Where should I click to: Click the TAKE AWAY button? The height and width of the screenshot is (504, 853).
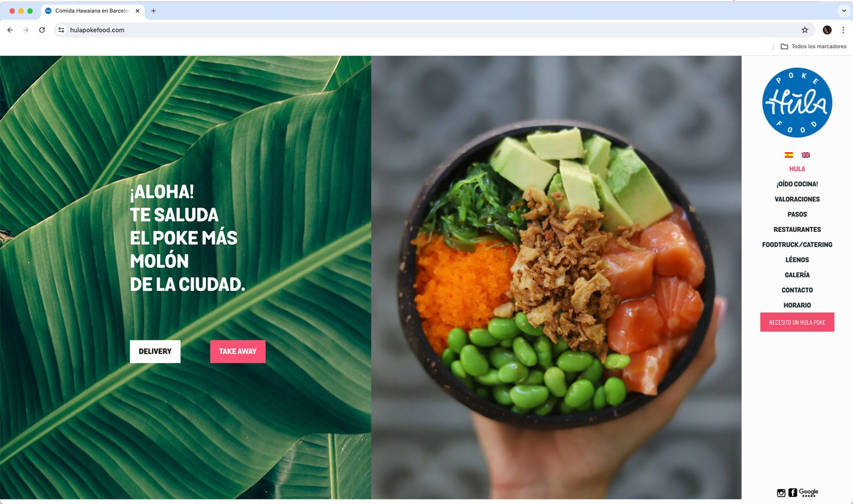point(238,352)
